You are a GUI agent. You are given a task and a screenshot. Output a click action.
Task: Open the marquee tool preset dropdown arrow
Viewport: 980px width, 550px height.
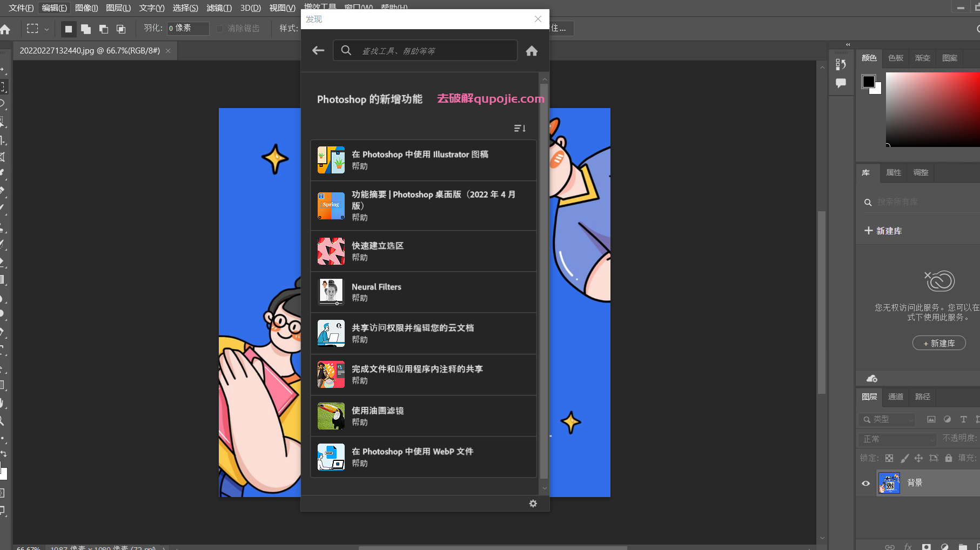[x=46, y=29]
